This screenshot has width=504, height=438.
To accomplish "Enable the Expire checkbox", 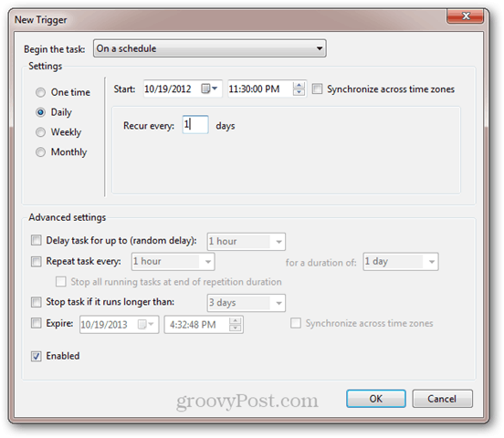I will pos(36,323).
